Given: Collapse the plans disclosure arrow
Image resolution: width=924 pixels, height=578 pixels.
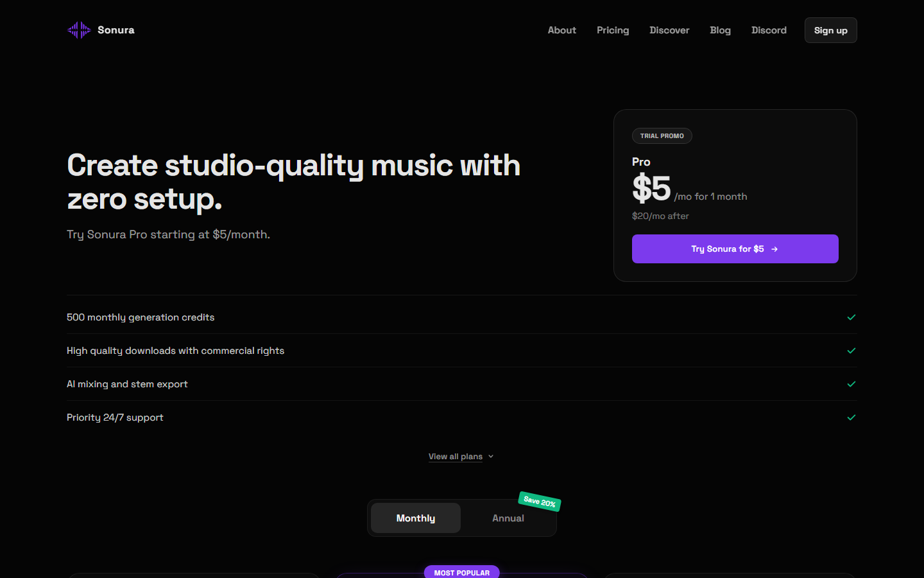Looking at the screenshot, I should [x=491, y=456].
